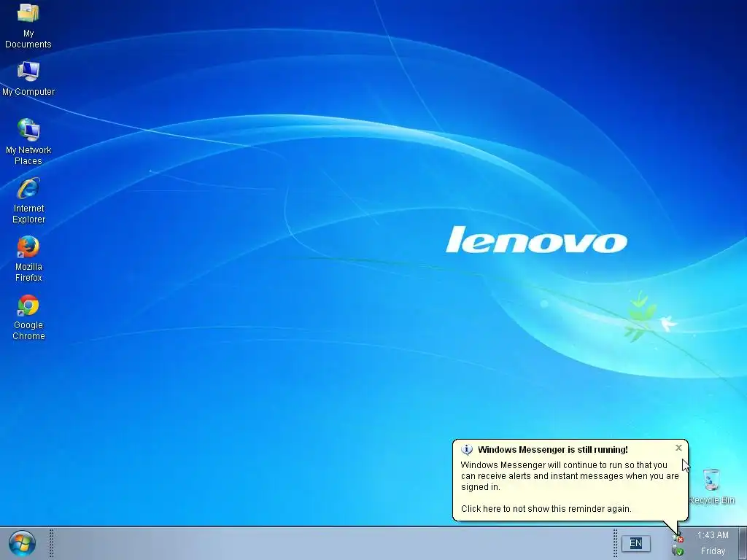Screen dimensions: 747x560
Task: Launch Internet Explorer from the desktop
Action: tap(28, 200)
